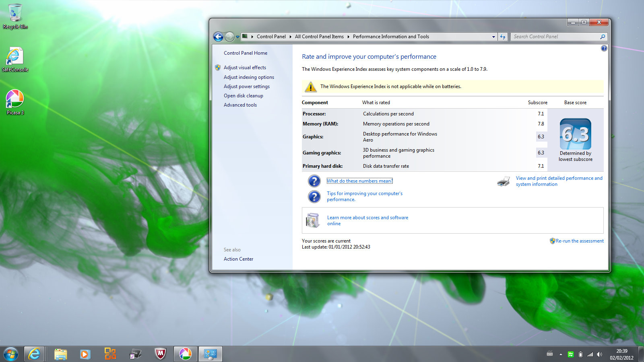The image size is (644, 362).
Task: Open Adjust power settings
Action: coord(247,86)
